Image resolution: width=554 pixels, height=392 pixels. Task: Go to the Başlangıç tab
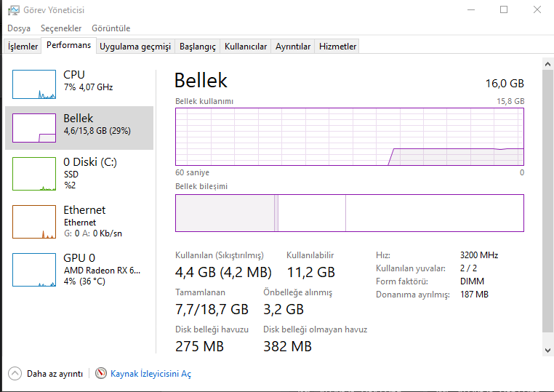[x=198, y=47]
